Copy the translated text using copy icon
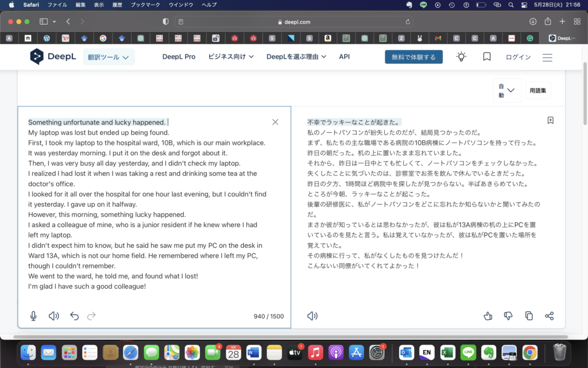 (529, 316)
